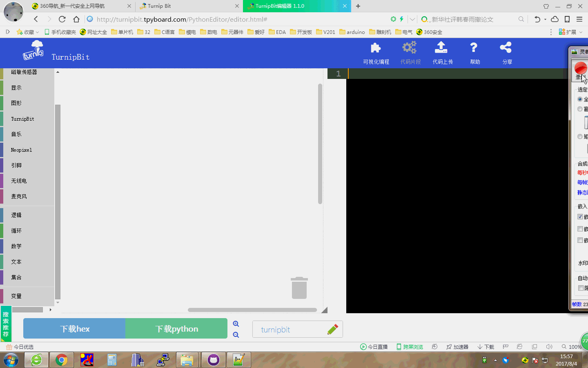This screenshot has height=368, width=588.
Task: Open the 帮助 question mark icon
Action: (x=474, y=47)
